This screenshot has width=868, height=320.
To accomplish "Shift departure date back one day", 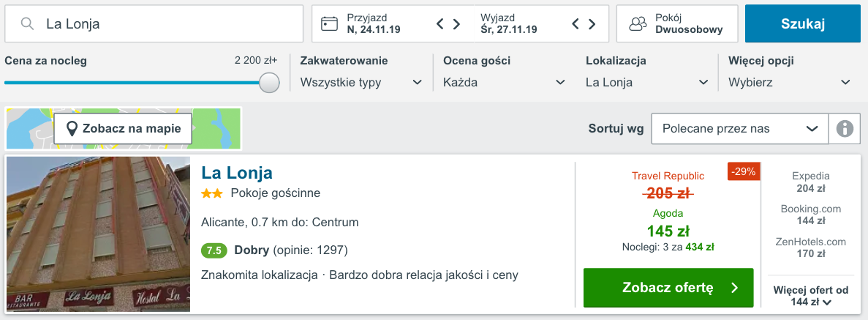I will 575,24.
